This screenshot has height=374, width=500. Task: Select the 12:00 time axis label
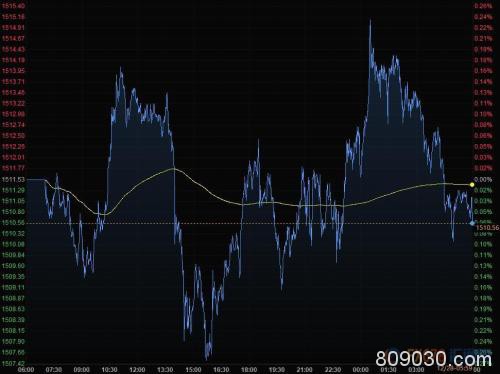pos(137,370)
